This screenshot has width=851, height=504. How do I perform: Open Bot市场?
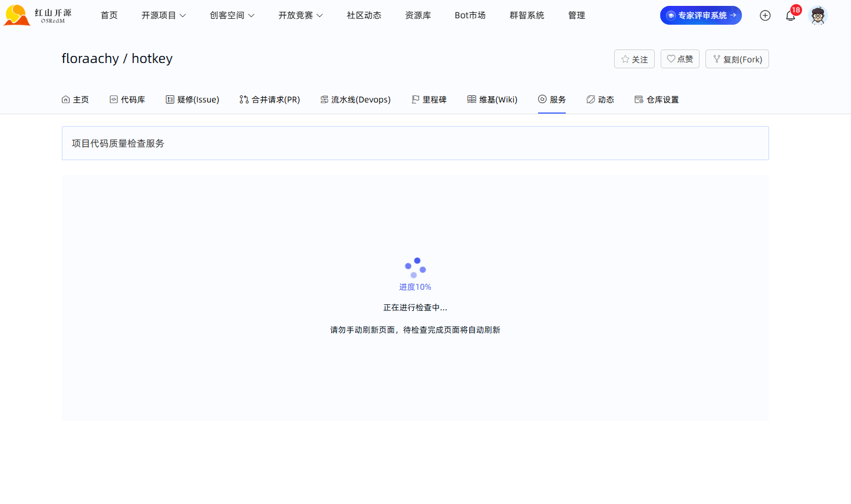click(x=470, y=15)
